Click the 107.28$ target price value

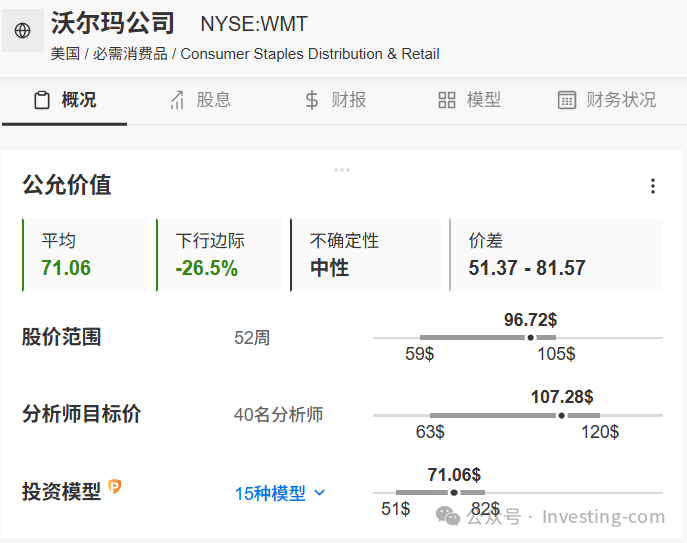click(562, 397)
